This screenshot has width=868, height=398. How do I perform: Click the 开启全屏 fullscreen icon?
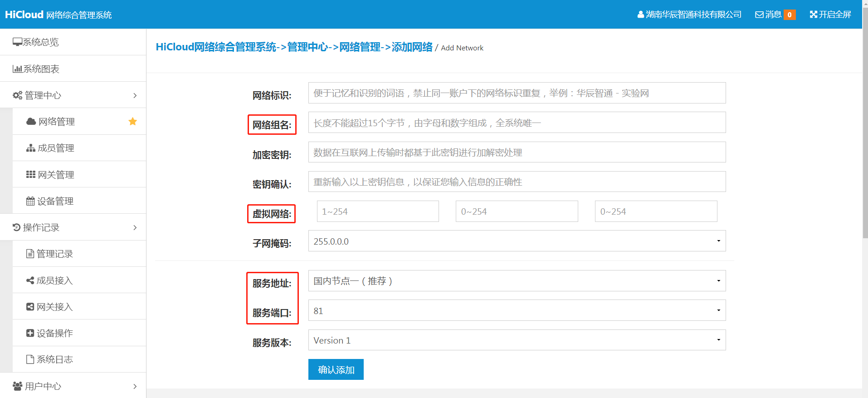(x=813, y=15)
